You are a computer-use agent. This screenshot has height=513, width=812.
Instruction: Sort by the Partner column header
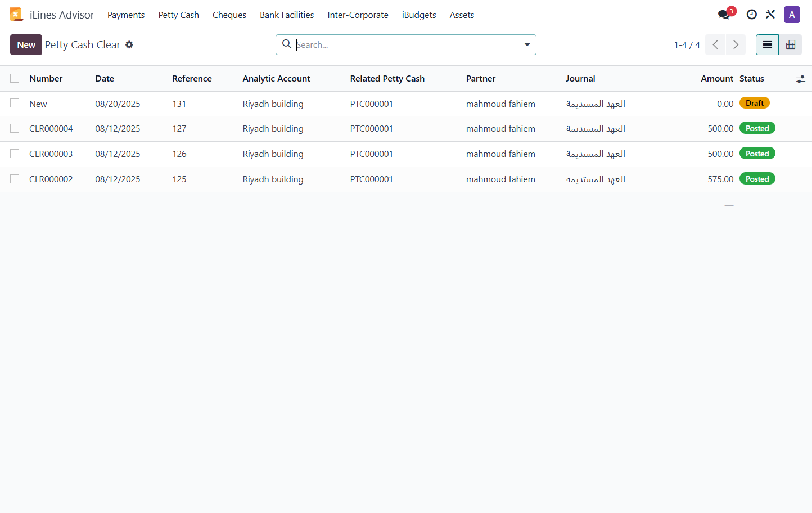pyautogui.click(x=481, y=79)
